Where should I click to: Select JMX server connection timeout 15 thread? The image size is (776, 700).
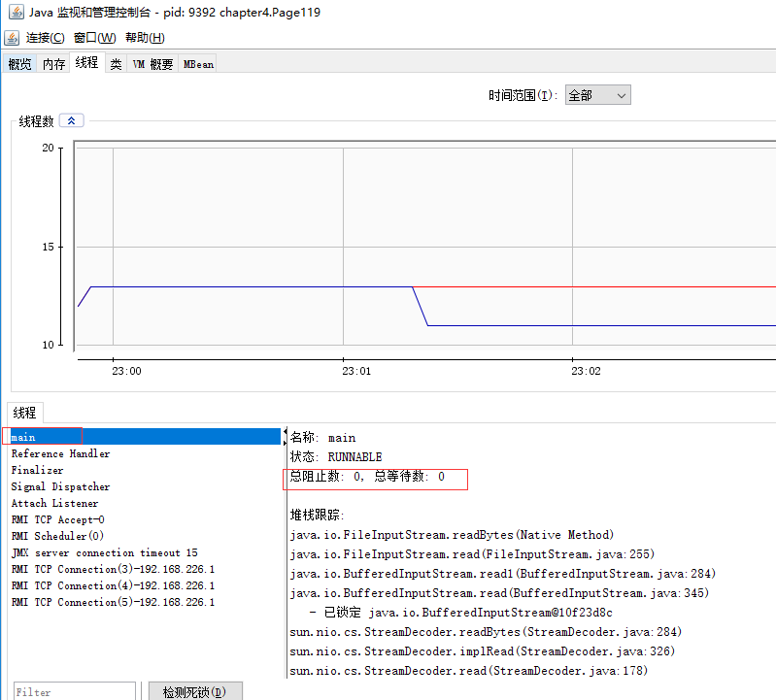105,552
